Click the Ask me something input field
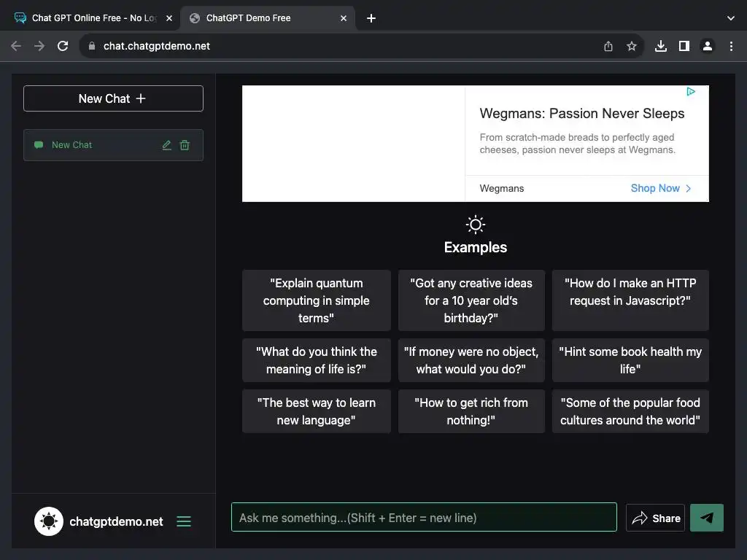 [423, 518]
